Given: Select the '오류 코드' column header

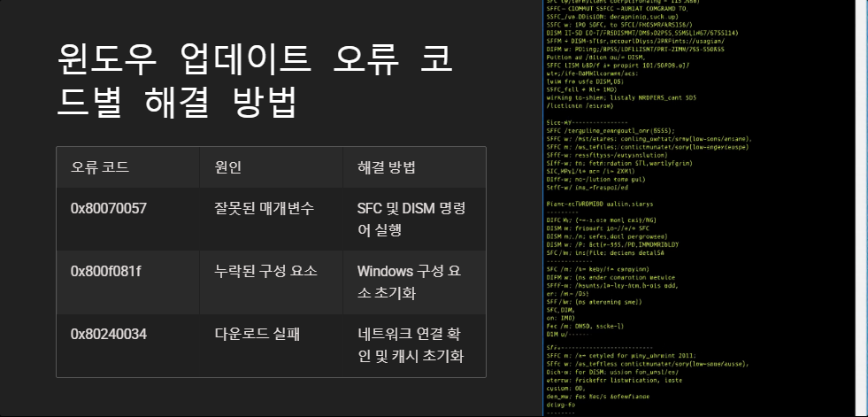Looking at the screenshot, I should pyautogui.click(x=128, y=168).
